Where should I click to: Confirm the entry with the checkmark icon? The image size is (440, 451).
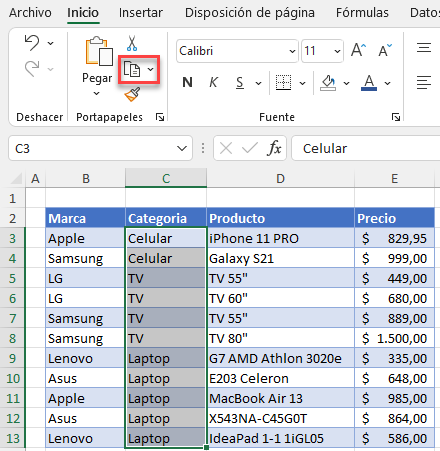(250, 148)
